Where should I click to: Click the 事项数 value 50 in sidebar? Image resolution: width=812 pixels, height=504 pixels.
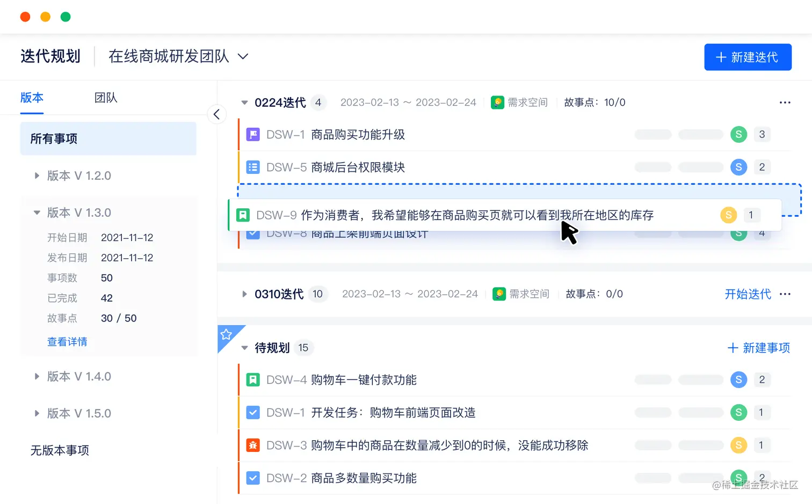(107, 278)
